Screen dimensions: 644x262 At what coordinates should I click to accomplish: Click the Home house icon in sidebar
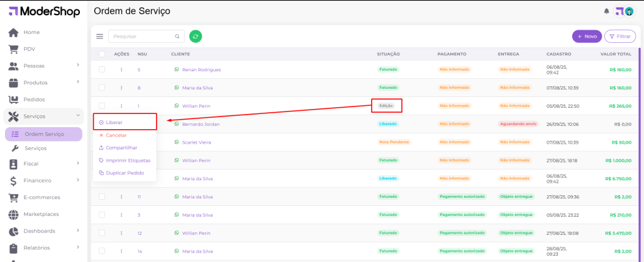13,32
